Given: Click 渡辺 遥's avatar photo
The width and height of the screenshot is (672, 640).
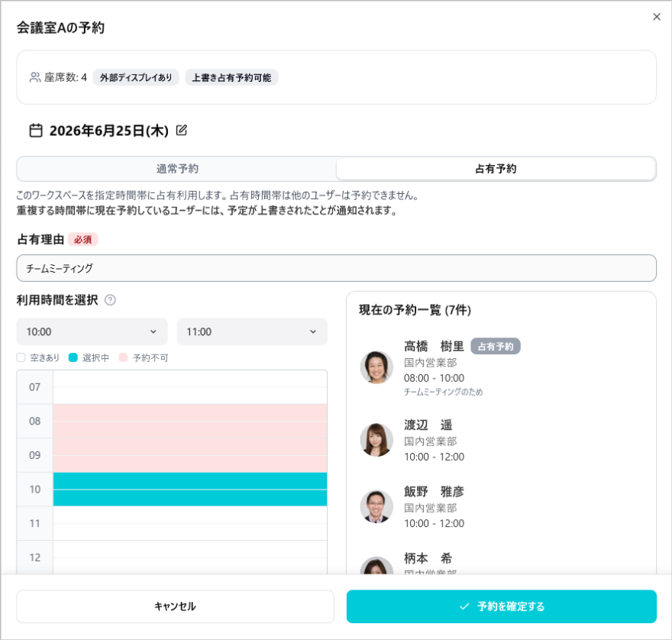Looking at the screenshot, I should click(x=376, y=440).
